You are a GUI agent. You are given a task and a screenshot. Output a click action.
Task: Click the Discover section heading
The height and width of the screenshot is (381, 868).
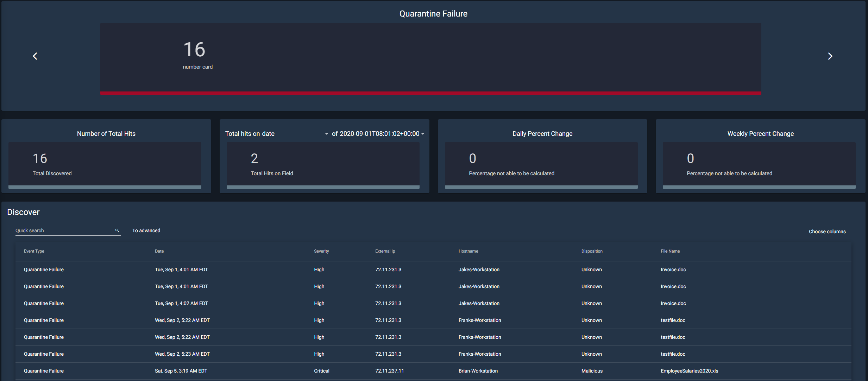pyautogui.click(x=23, y=212)
